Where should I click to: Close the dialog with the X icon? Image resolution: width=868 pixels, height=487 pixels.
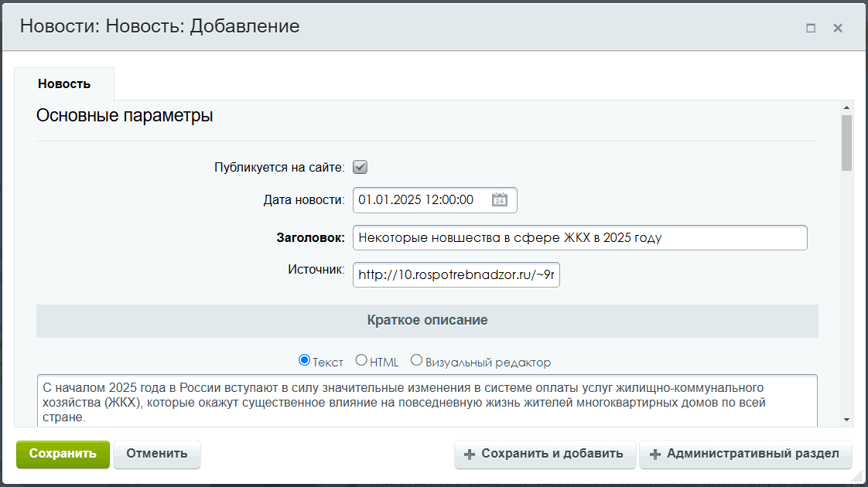click(x=837, y=28)
